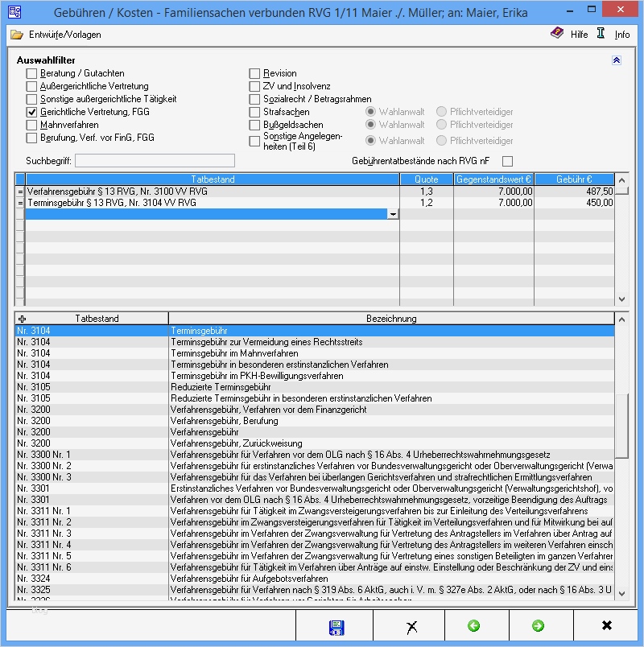Toggle Gebührentatbestände nach RVG nF checkbox
644x647 pixels.
click(x=507, y=161)
